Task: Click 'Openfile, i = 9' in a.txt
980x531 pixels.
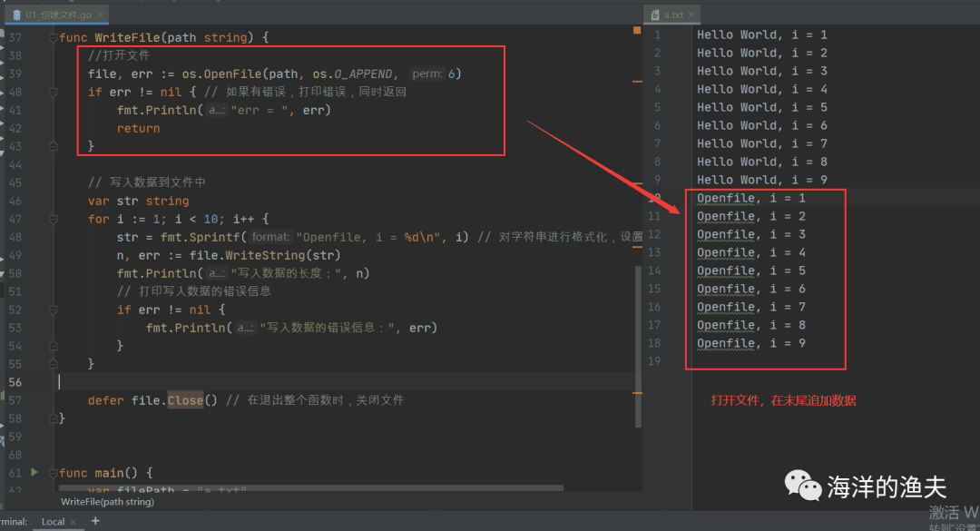Action: 751,343
